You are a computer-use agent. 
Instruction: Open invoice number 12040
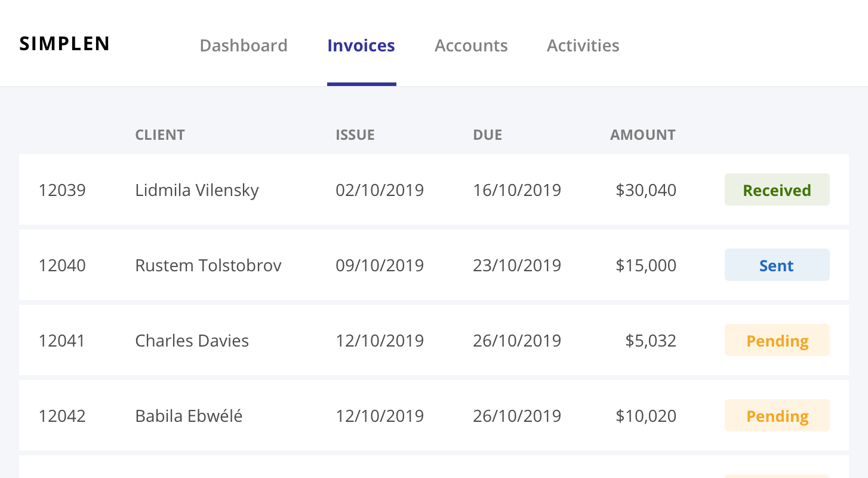click(x=62, y=265)
